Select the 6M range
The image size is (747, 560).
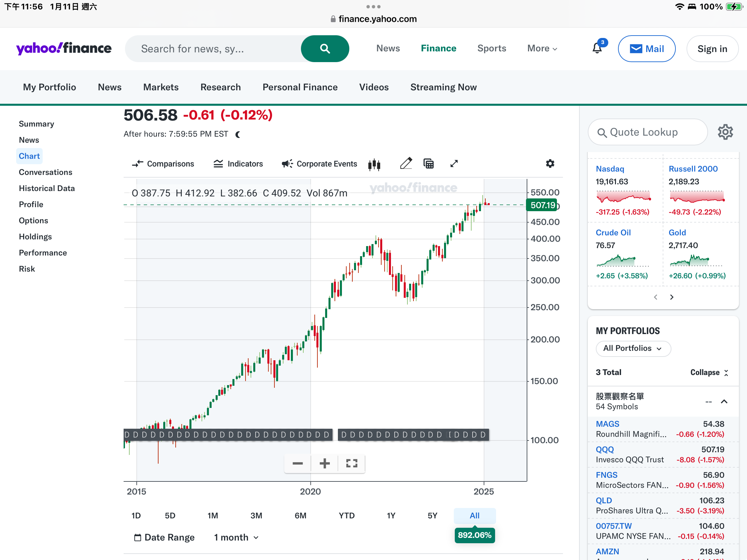300,515
